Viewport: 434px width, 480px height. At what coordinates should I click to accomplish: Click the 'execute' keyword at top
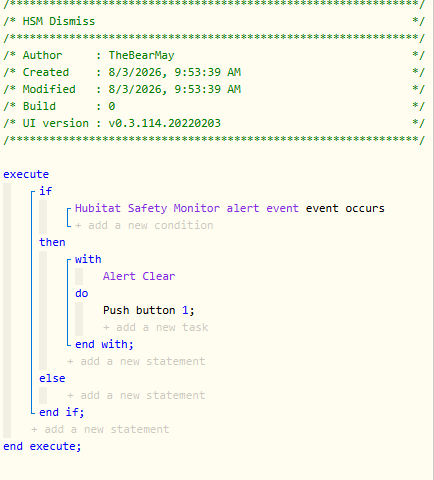(26, 174)
